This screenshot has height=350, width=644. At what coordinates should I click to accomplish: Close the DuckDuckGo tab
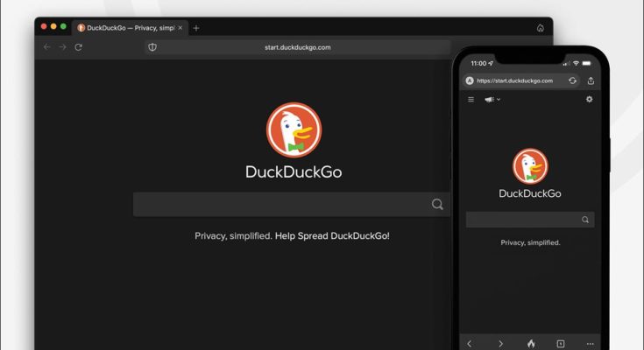[x=181, y=28]
